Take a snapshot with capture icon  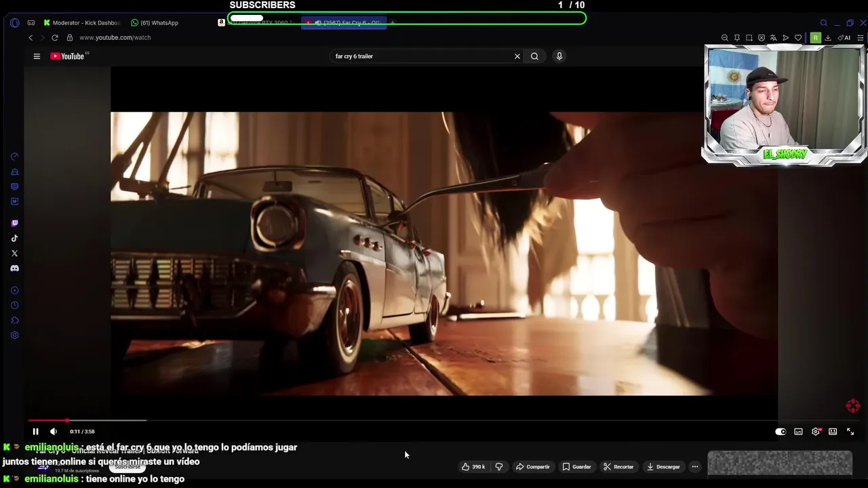749,38
